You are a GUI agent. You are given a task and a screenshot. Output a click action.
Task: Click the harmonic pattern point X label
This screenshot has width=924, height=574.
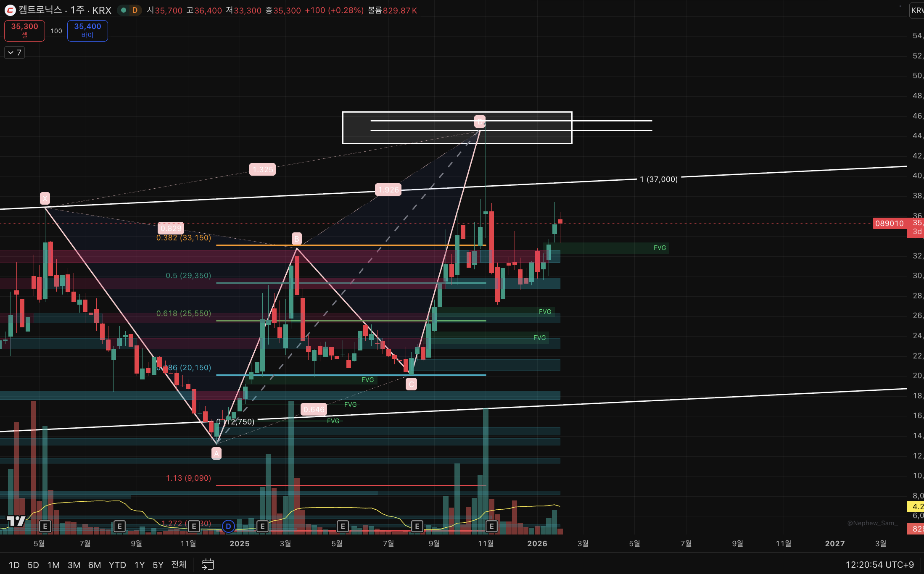pos(45,198)
